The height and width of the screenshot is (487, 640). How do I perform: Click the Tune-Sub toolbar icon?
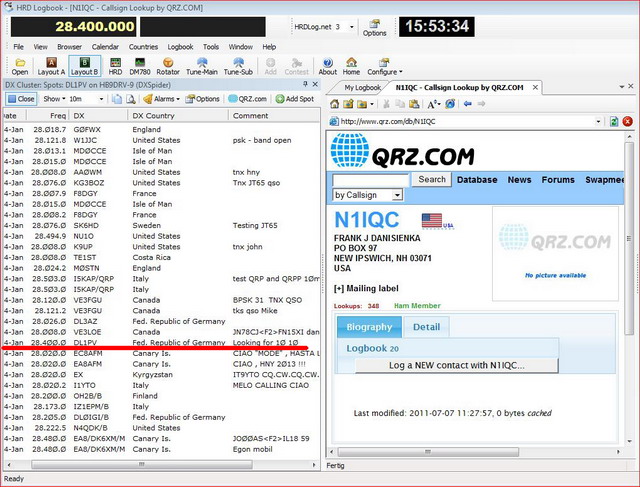[x=238, y=66]
